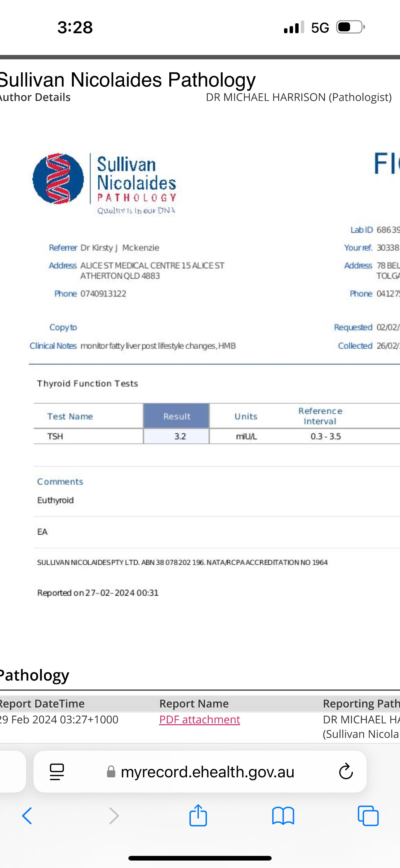
Task: Open the PDF attachment link
Action: [x=199, y=719]
